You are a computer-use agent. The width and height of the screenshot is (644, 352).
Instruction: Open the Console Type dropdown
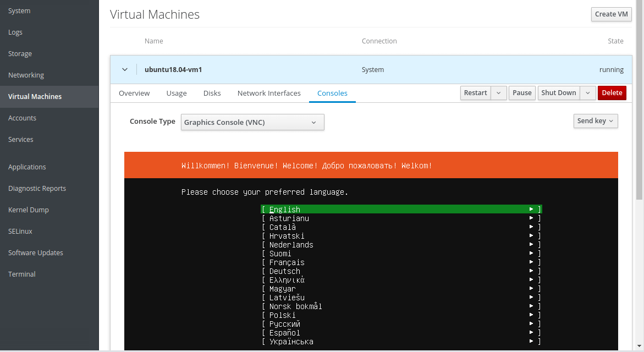tap(252, 122)
